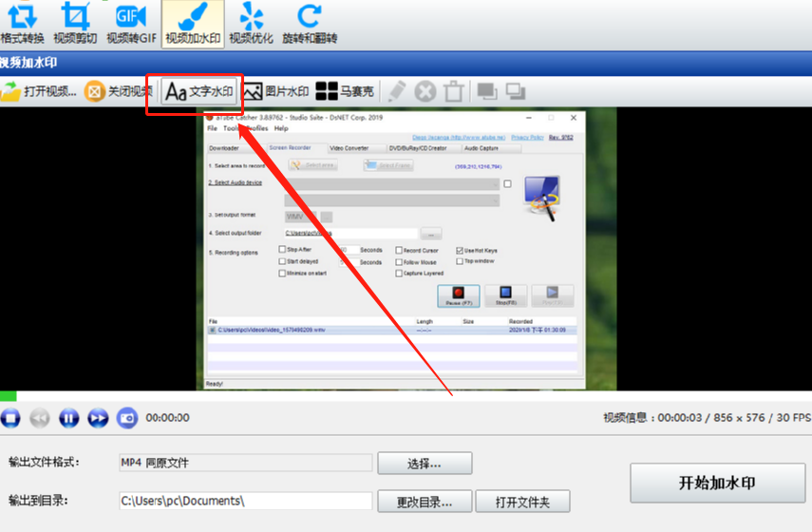Click the output directory path field

tap(245, 501)
